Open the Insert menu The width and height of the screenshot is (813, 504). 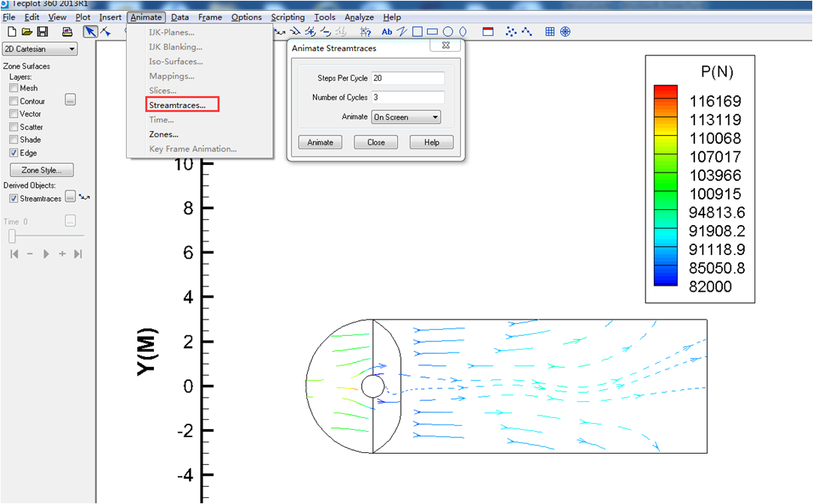(110, 17)
